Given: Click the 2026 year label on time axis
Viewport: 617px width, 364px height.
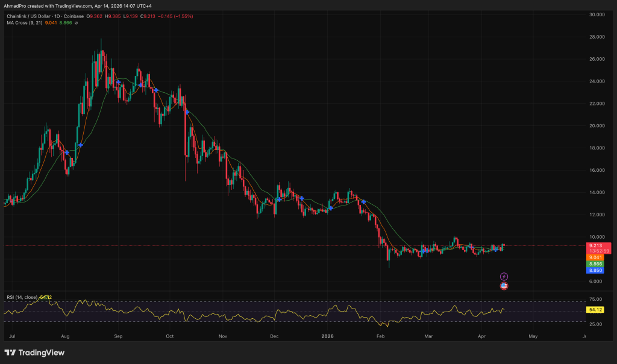Looking at the screenshot, I should pyautogui.click(x=328, y=335).
